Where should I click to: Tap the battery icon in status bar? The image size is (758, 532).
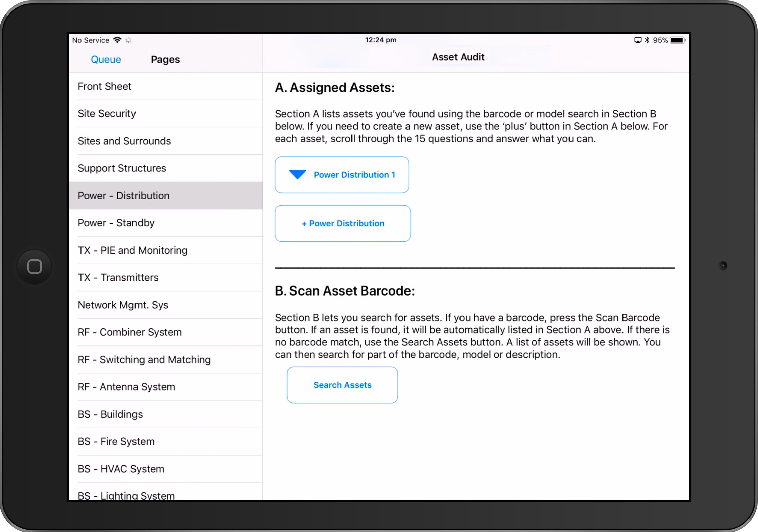click(678, 40)
